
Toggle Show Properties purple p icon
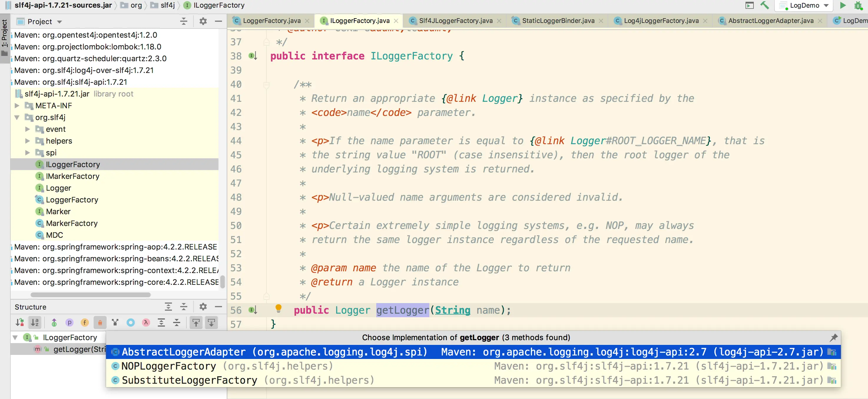click(69, 322)
